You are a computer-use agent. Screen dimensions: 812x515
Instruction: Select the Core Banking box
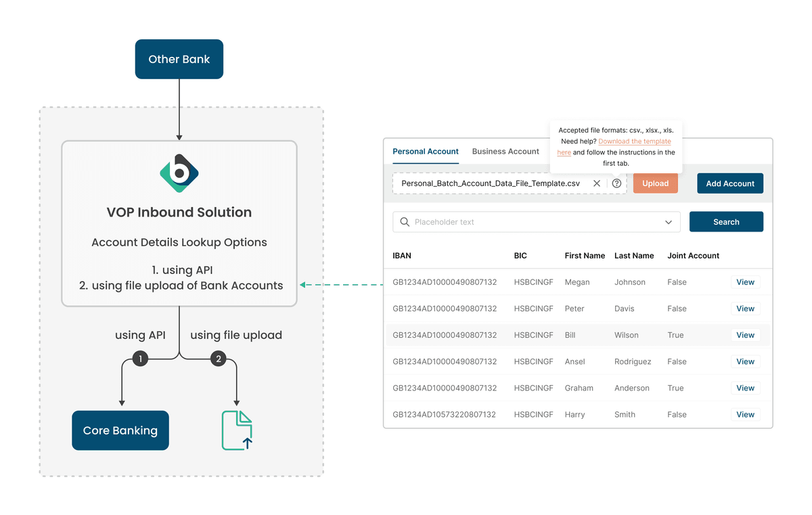[x=120, y=430]
